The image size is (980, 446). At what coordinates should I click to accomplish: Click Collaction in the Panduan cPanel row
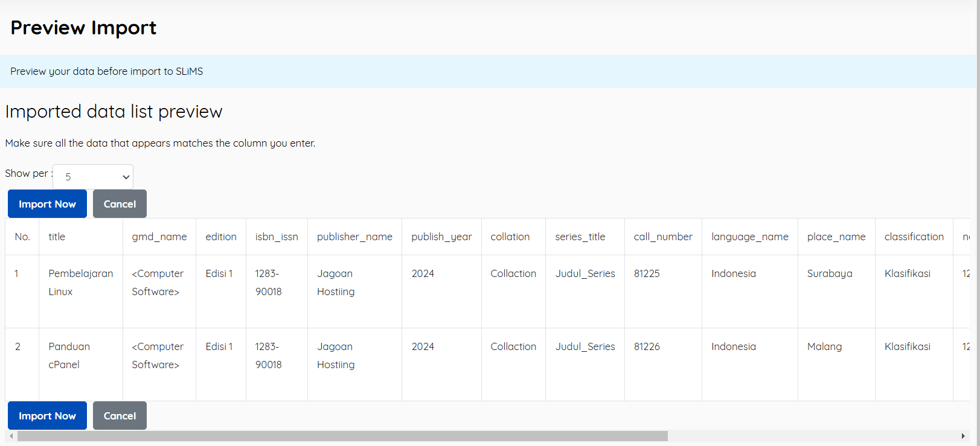(513, 346)
